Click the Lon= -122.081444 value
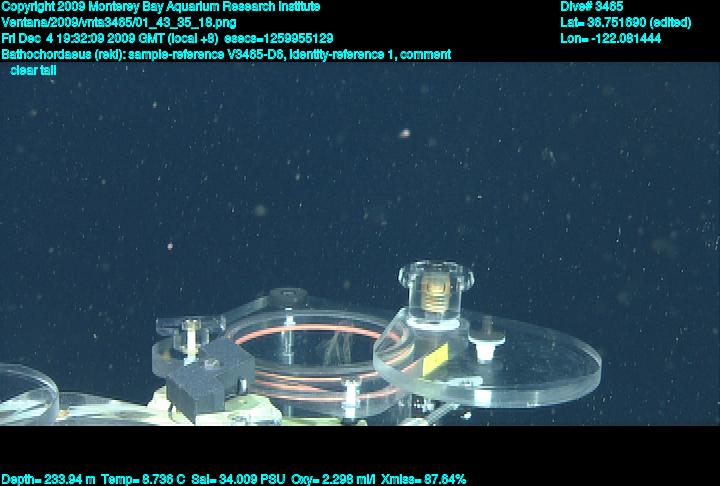This screenshot has height=486, width=720. (610, 38)
